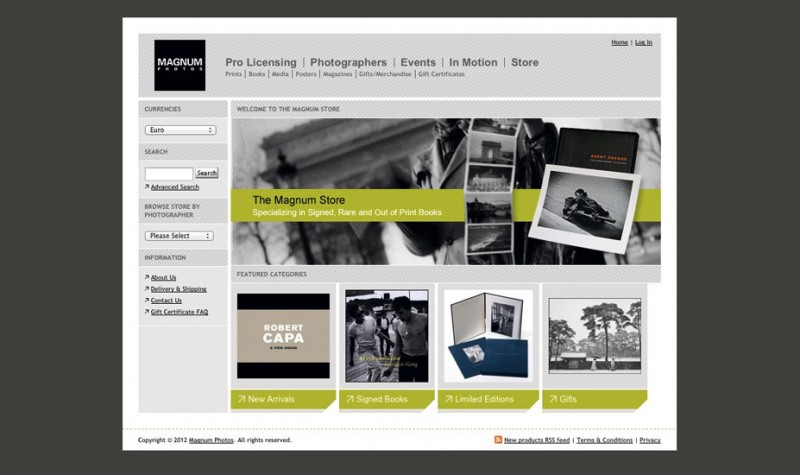Click the Log In link
800x475 pixels.
[x=643, y=42]
